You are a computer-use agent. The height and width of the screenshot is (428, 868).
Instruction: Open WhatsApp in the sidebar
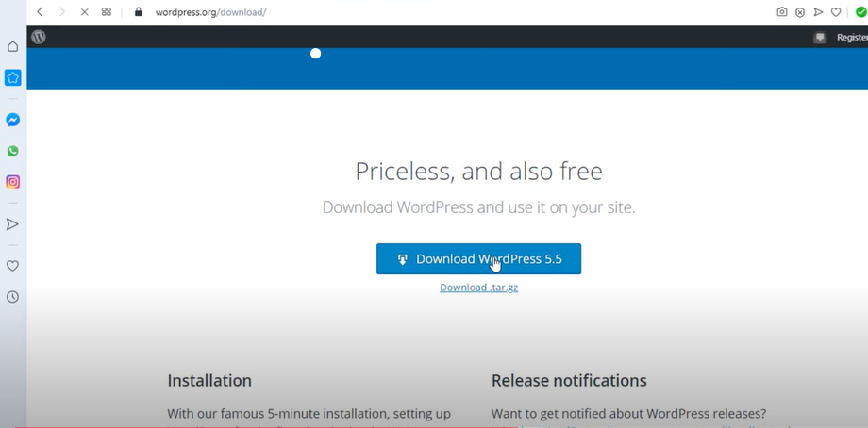pyautogui.click(x=12, y=151)
